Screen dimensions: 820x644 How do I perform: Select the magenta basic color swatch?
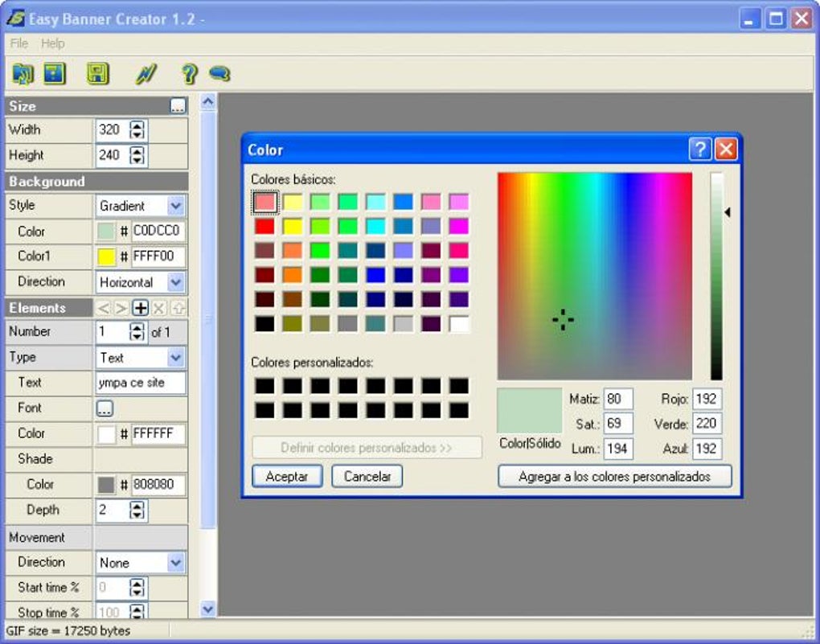459,226
